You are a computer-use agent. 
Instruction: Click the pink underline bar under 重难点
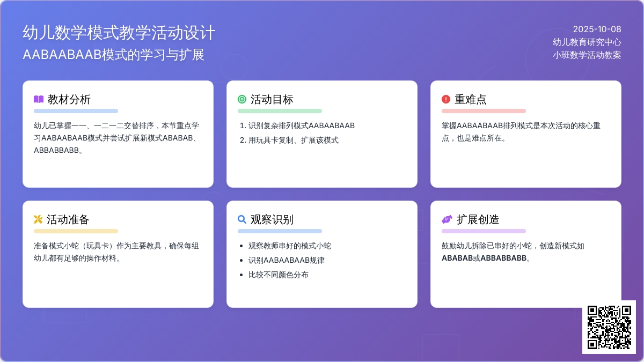(x=484, y=111)
